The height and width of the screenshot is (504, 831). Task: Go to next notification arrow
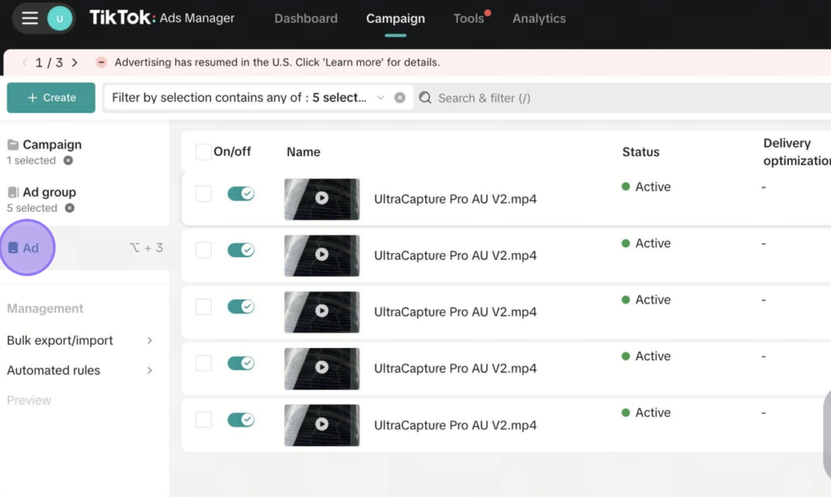coord(75,62)
